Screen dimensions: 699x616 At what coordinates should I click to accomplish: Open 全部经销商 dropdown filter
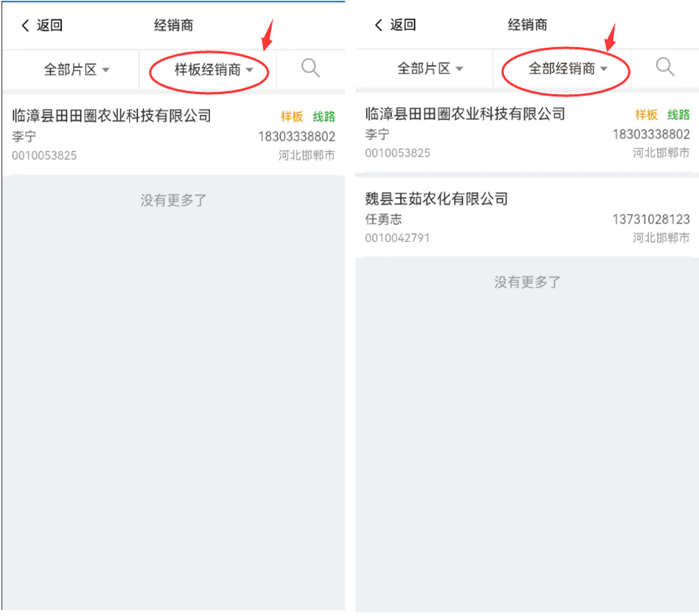tap(568, 68)
